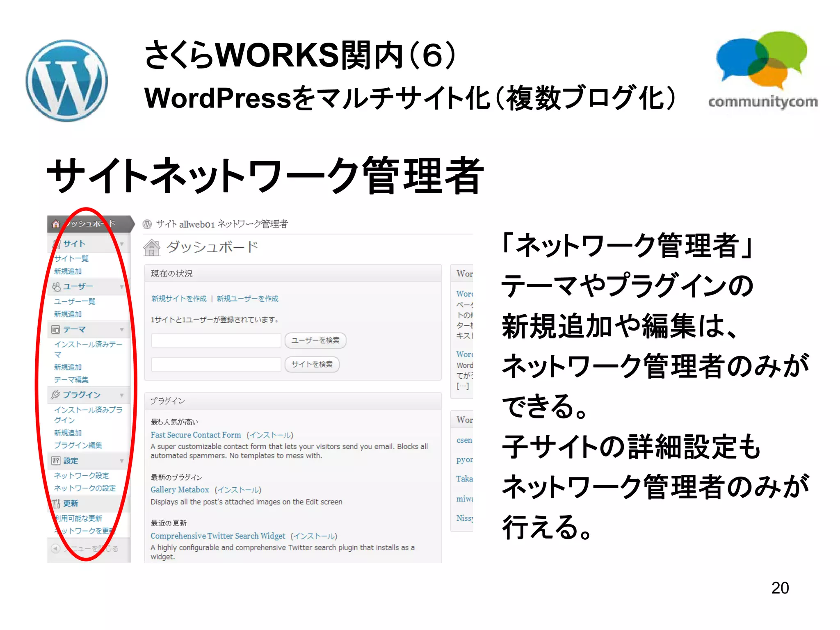Click the 更新 tools icon in sidebar

point(56,503)
